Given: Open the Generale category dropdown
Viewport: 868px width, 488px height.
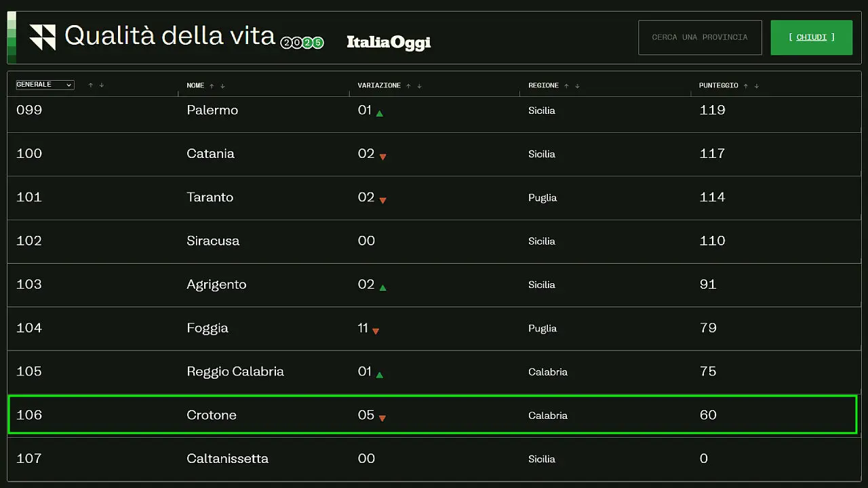Looking at the screenshot, I should pos(45,85).
